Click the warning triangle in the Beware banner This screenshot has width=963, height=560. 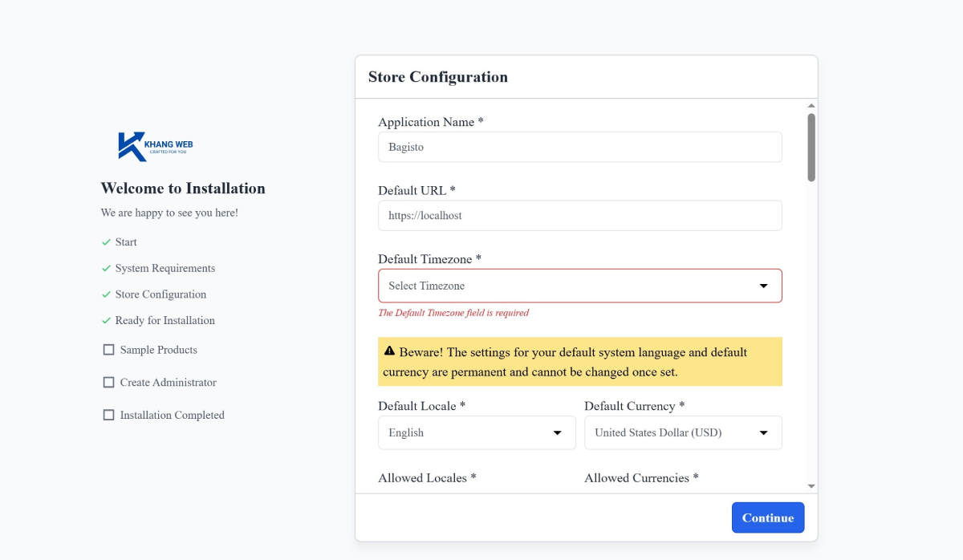(390, 350)
